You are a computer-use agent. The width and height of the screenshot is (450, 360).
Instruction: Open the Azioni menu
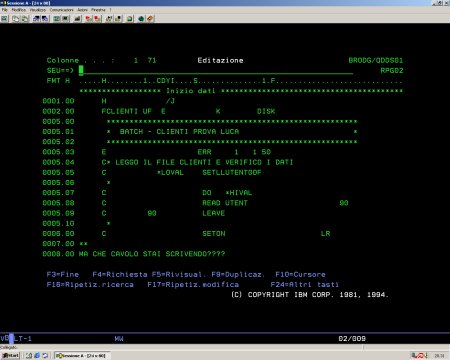[82, 10]
